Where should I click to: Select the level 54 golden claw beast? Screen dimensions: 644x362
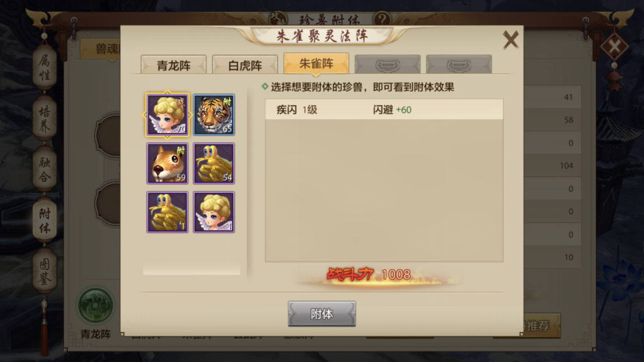(x=214, y=163)
